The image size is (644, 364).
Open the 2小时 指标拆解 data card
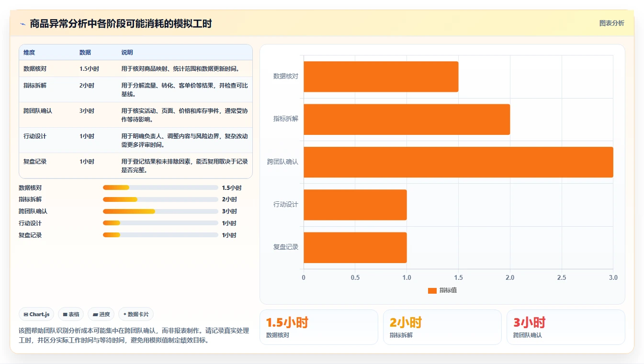click(442, 327)
